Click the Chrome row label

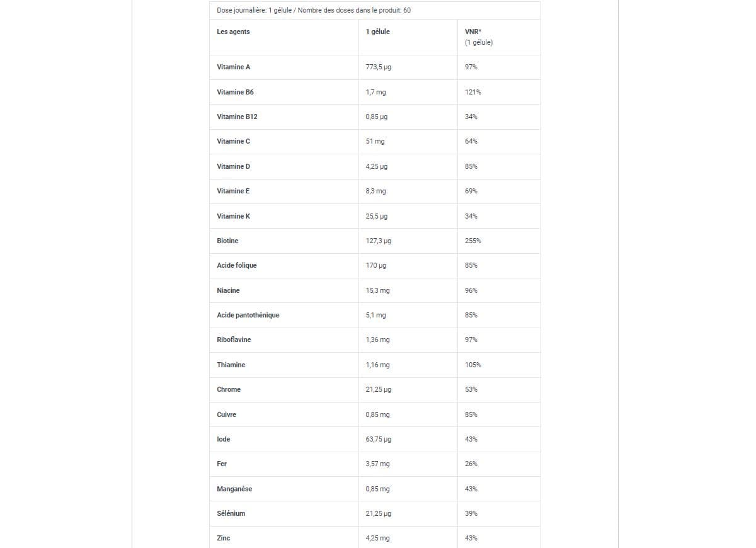click(229, 389)
